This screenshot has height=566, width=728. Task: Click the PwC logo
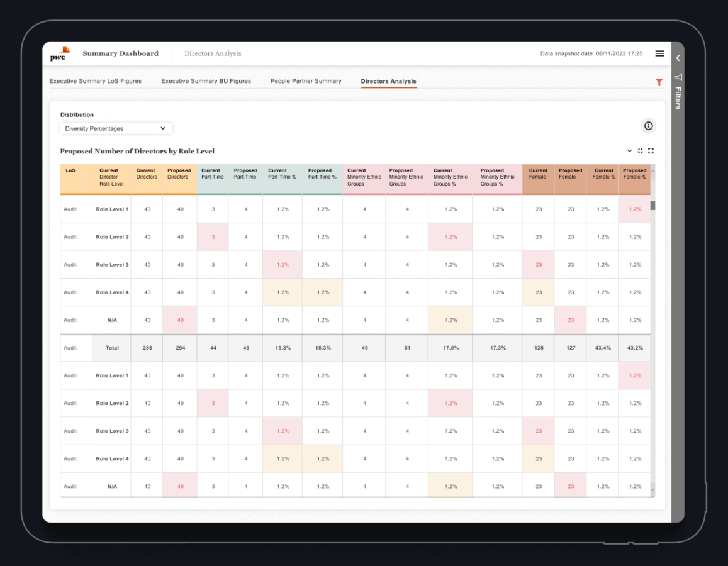click(x=60, y=53)
